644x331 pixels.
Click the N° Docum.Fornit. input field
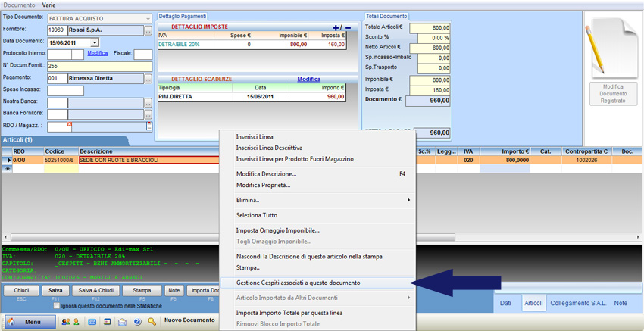tap(98, 66)
